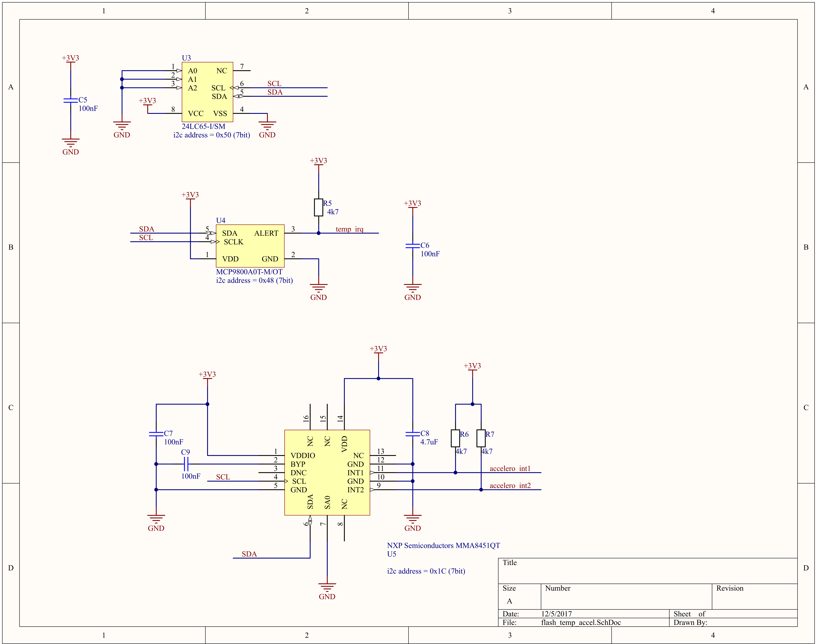
Task: Select the U3 EEPROM component body
Action: click(207, 92)
